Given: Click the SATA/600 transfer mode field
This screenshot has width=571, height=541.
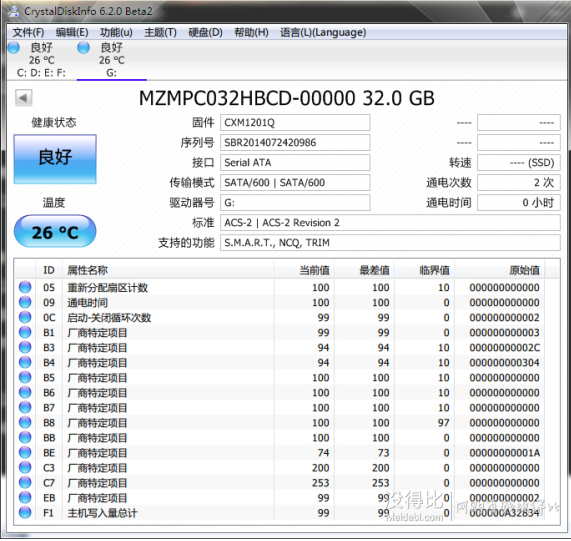Looking at the screenshot, I should click(295, 183).
